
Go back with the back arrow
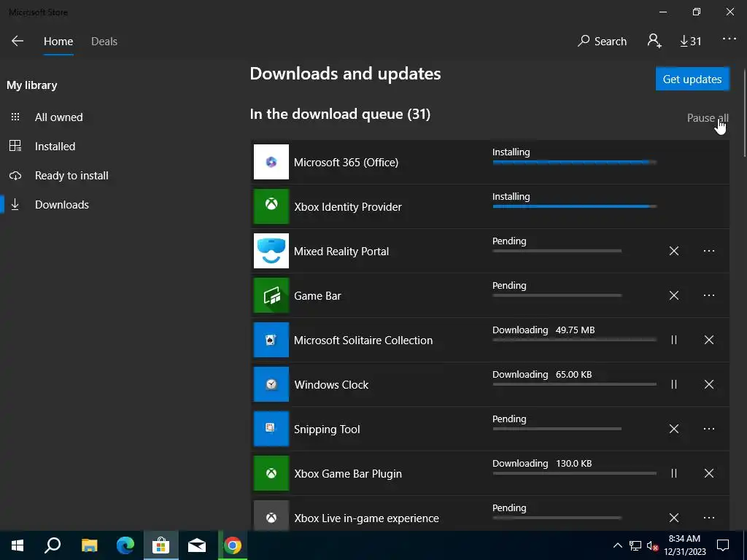tap(18, 41)
